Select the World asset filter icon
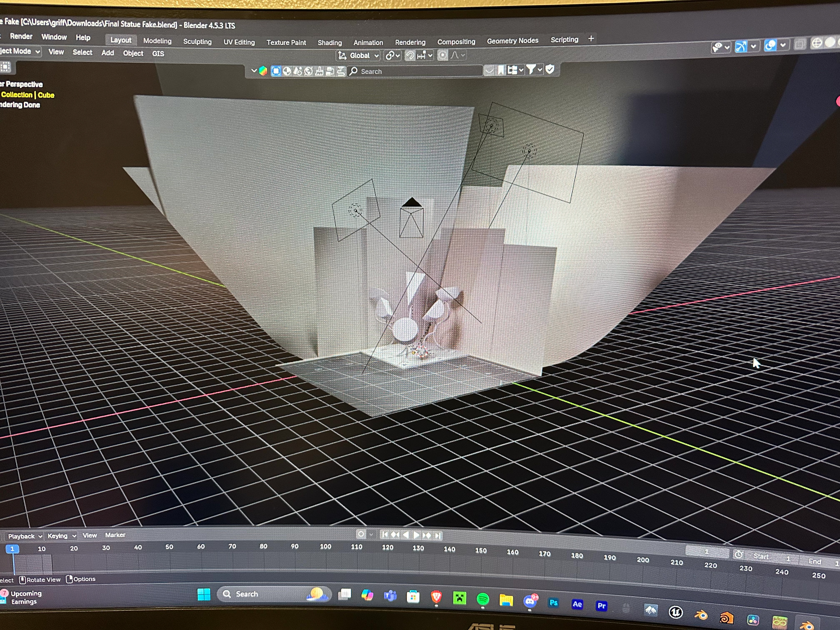 coord(309,71)
